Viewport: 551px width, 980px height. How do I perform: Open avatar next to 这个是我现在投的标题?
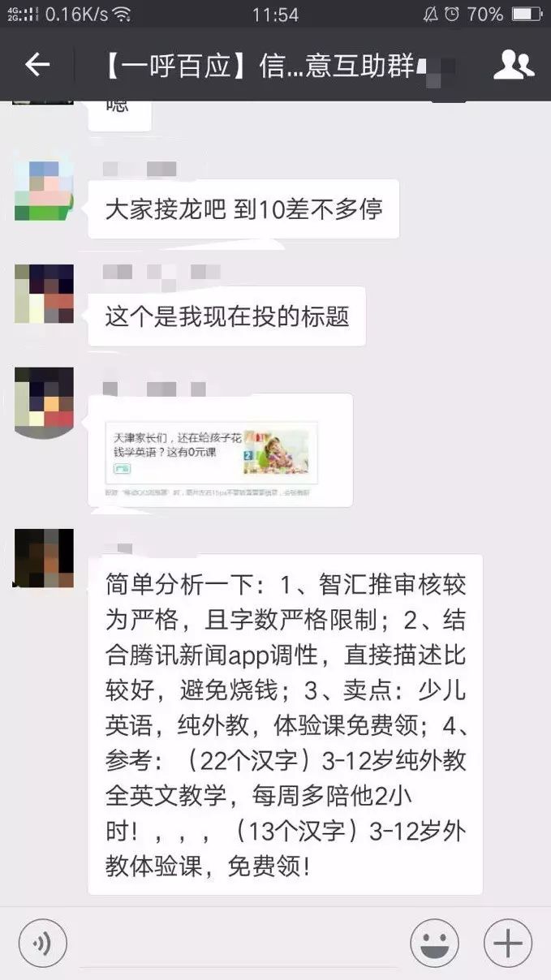pyautogui.click(x=44, y=294)
